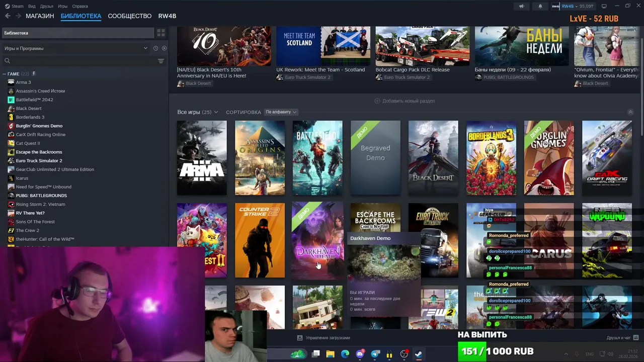
Task: Click the library search magnifier
Action: (7, 61)
